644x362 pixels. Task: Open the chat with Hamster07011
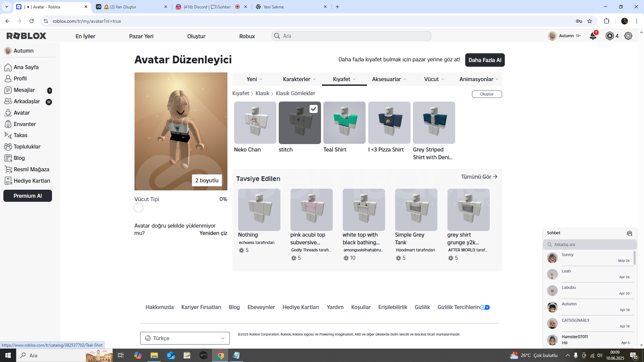click(x=590, y=340)
